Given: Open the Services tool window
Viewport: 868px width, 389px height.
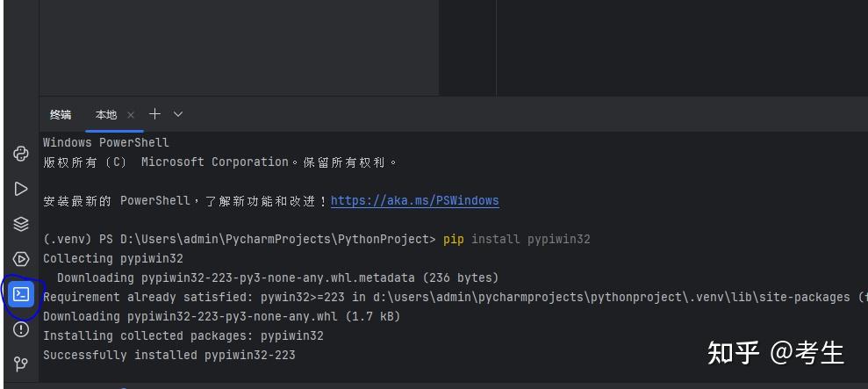Looking at the screenshot, I should (x=21, y=259).
